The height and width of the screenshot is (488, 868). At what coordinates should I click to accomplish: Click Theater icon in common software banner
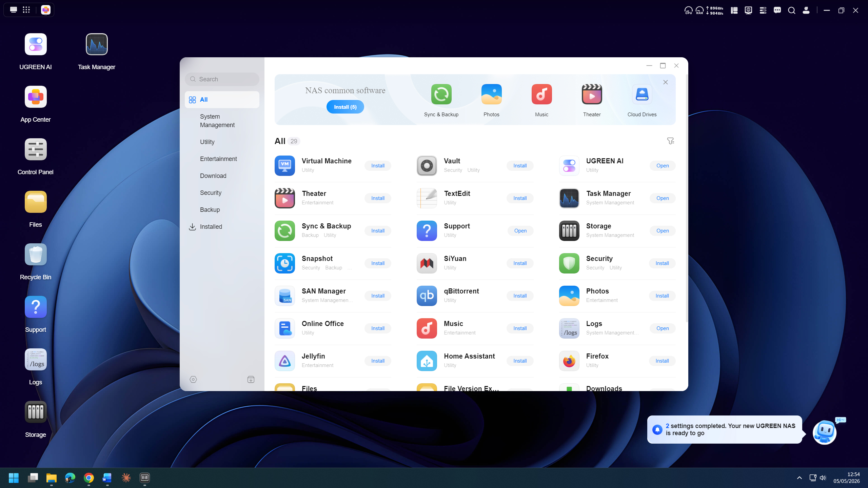[592, 94]
